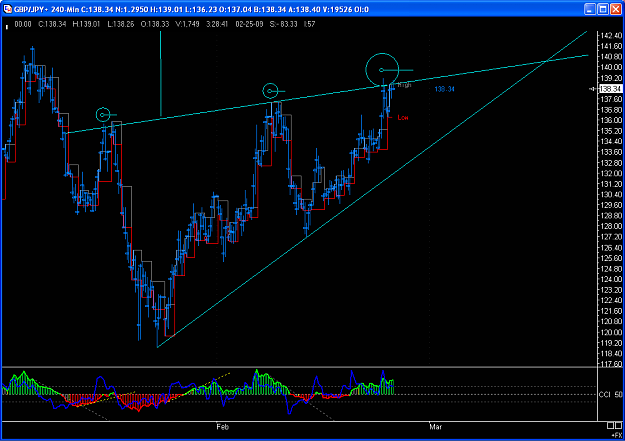The image size is (625, 441).
Task: Click the 02-25-09 date in the info bar
Action: point(249,24)
